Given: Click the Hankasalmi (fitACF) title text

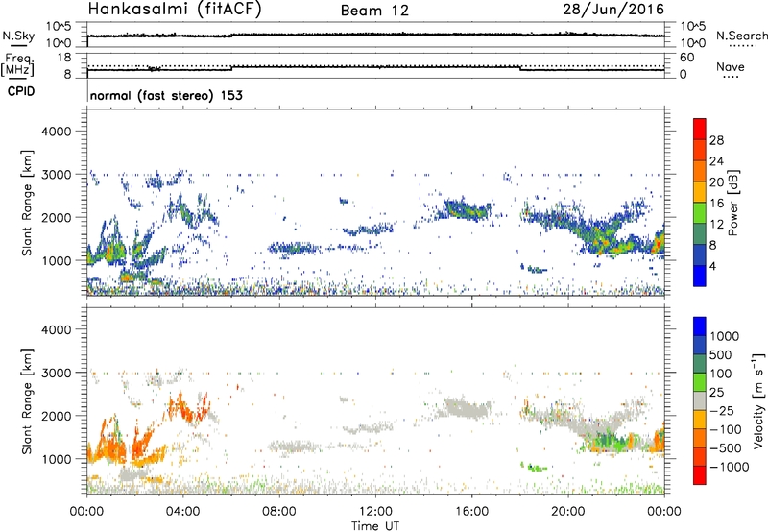Looking at the screenshot, I should click(174, 10).
